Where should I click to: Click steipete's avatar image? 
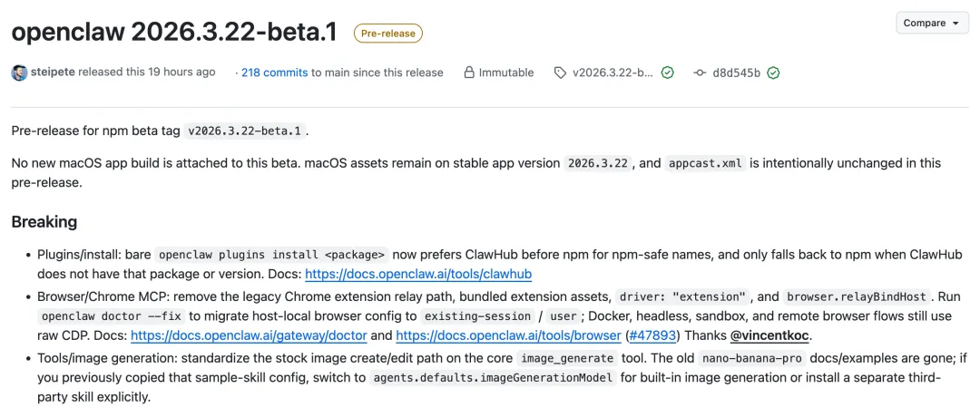point(19,73)
